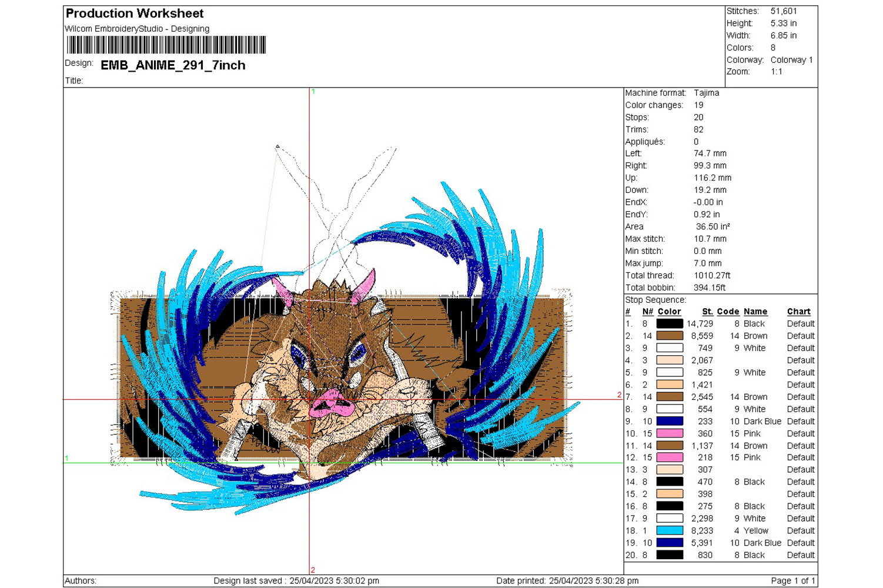Select the cream swatch in stop 4
The width and height of the screenshot is (883, 588).
tap(670, 360)
